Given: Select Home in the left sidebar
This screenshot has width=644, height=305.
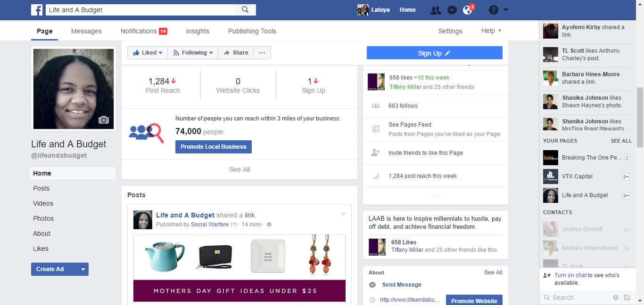Looking at the screenshot, I should click(73, 173).
